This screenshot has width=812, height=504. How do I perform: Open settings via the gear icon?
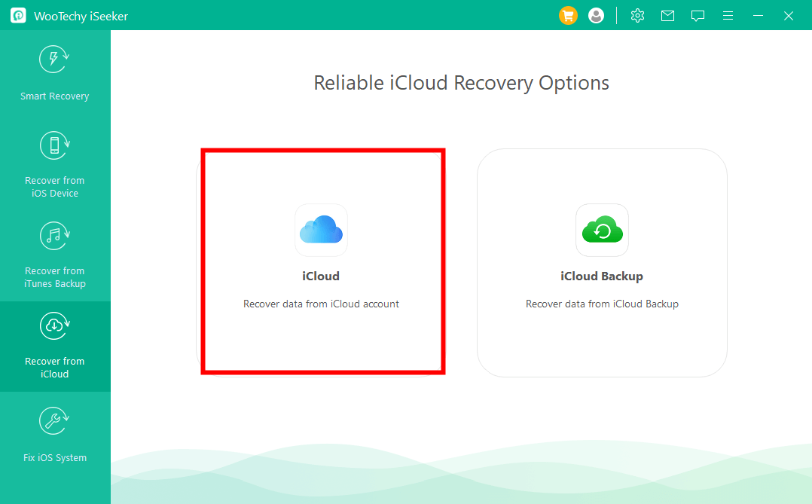[637, 15]
